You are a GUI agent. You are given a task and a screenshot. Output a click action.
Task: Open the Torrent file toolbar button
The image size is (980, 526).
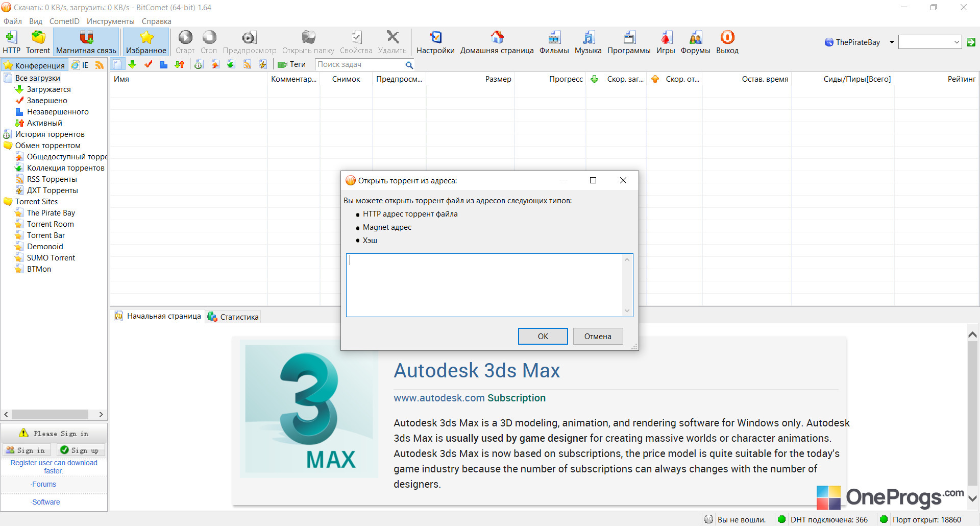[38, 42]
